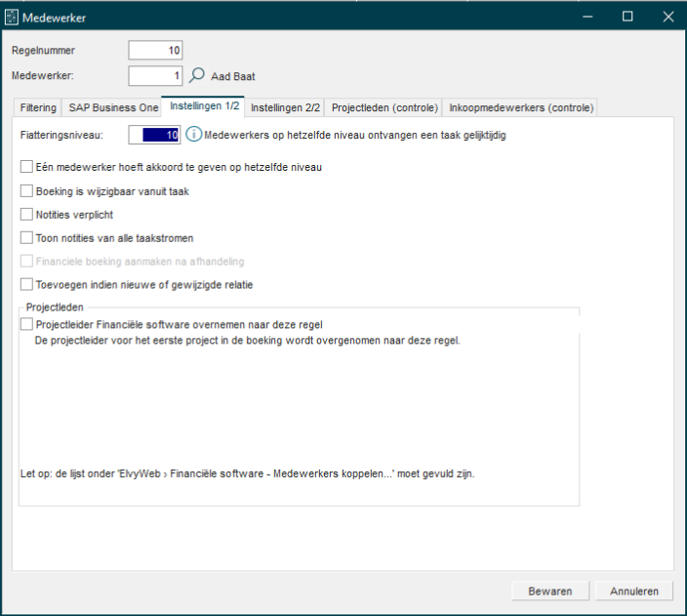Viewport: 687px width, 616px height.
Task: Click the Fiatteringsniveau value field
Action: tap(155, 135)
